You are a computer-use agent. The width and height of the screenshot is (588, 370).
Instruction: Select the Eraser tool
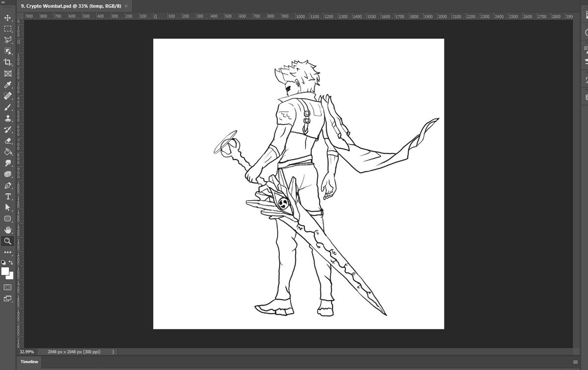[x=7, y=140]
